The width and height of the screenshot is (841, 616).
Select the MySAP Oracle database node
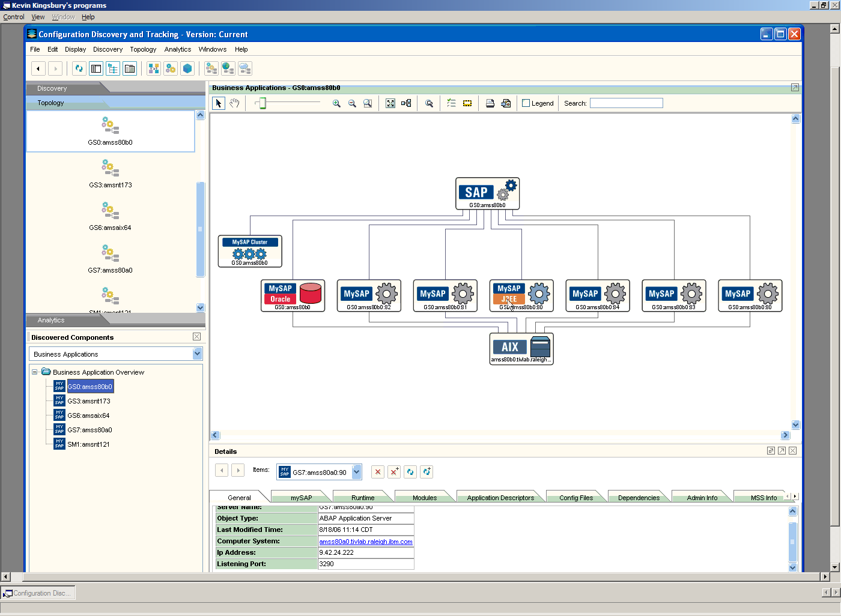(x=293, y=295)
